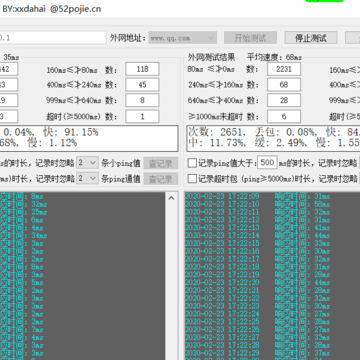
Task: Click the upper 查记录 button
Action: [x=161, y=163]
